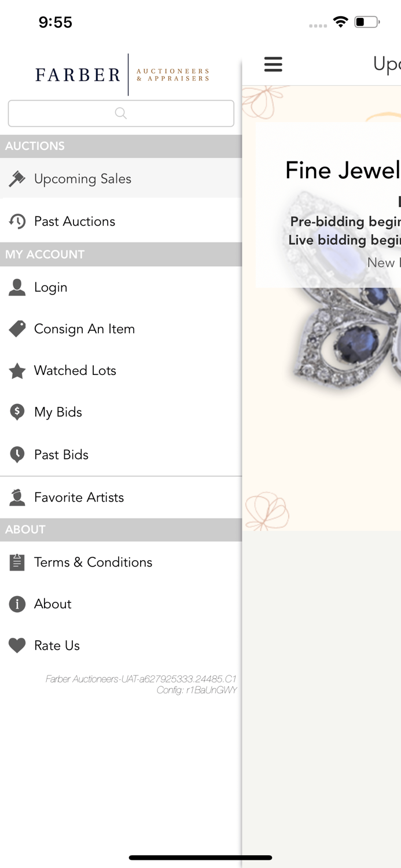Open the Past Auctions menu item
401x868 pixels.
(75, 221)
